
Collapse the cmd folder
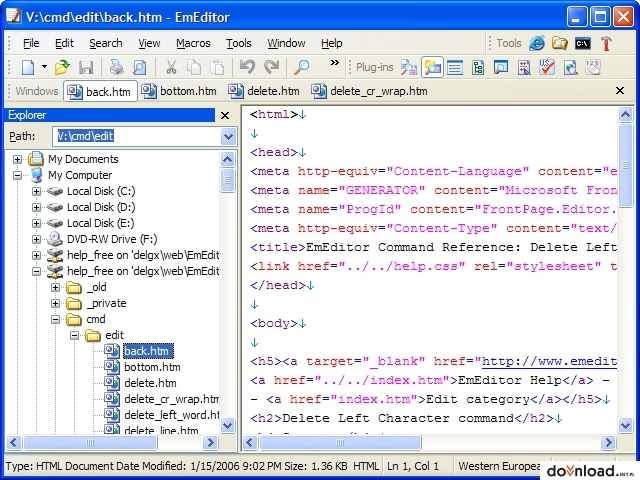pos(56,319)
